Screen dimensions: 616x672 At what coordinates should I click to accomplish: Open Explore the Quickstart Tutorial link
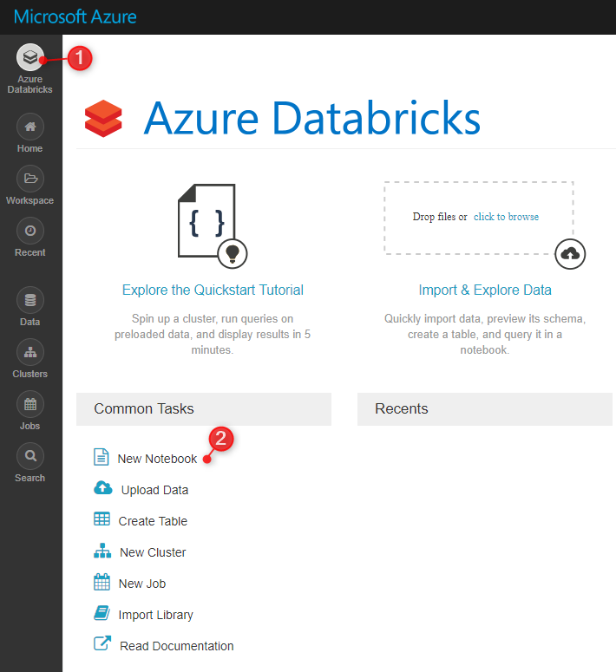[x=213, y=290]
